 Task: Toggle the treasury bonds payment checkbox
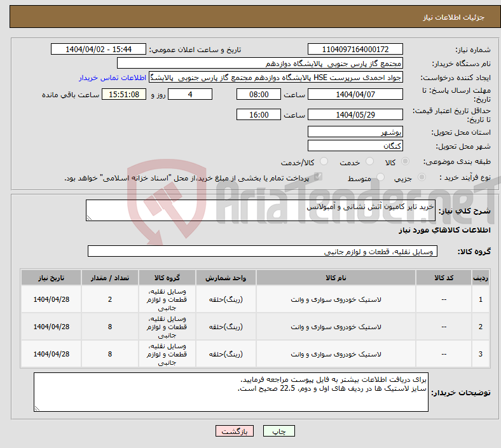coord(318,177)
